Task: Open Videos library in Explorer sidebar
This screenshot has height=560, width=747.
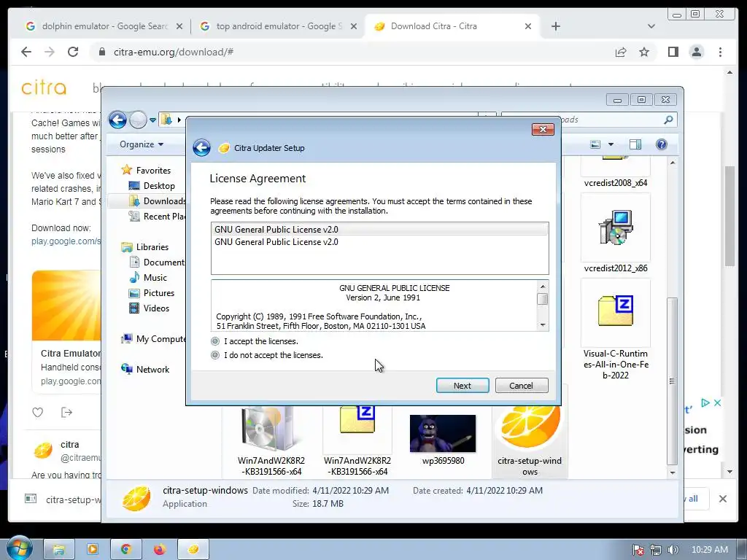Action: [150, 308]
